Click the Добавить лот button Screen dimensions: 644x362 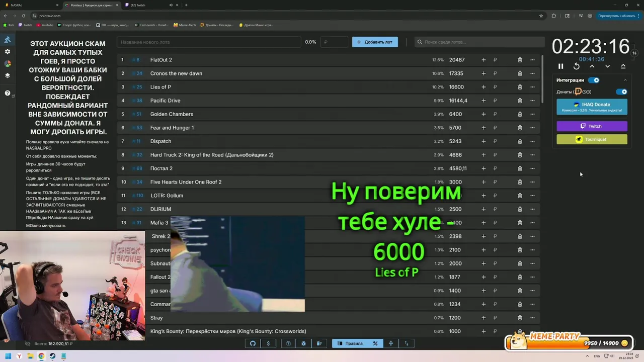pos(375,42)
